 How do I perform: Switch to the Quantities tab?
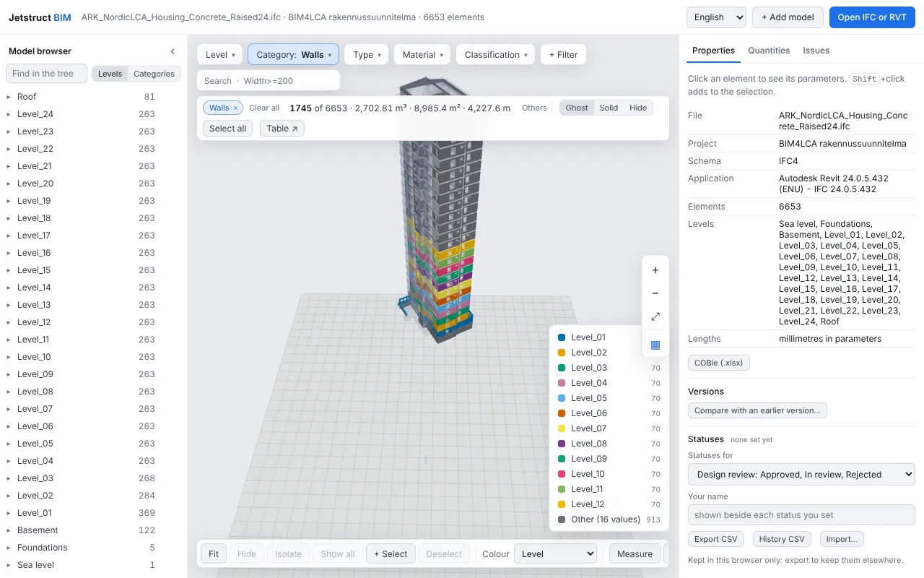(x=769, y=51)
